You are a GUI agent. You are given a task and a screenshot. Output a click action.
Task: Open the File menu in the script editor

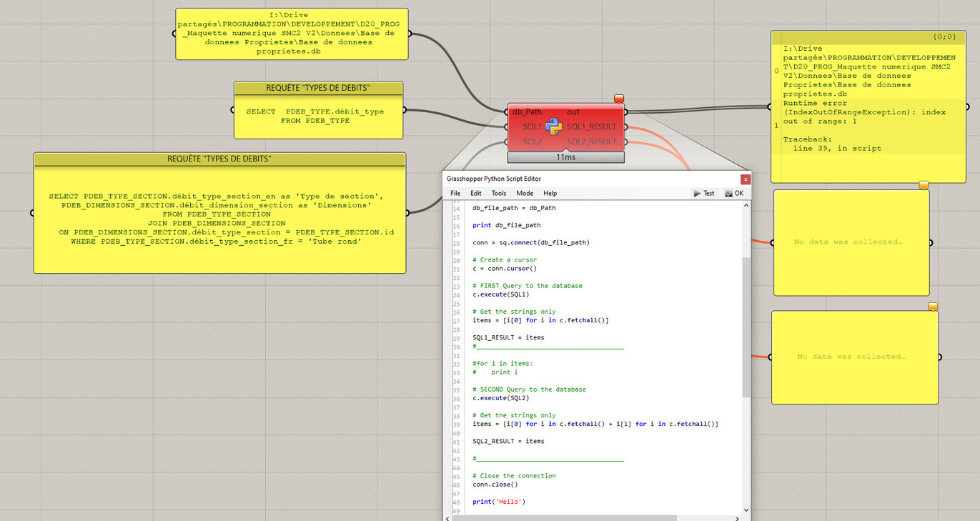coord(455,193)
